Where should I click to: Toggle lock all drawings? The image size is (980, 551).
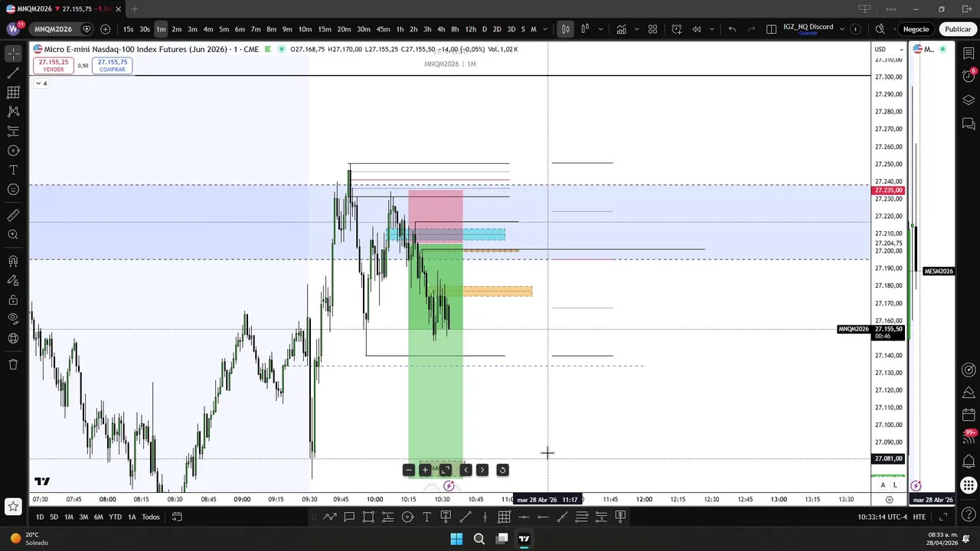pyautogui.click(x=13, y=300)
